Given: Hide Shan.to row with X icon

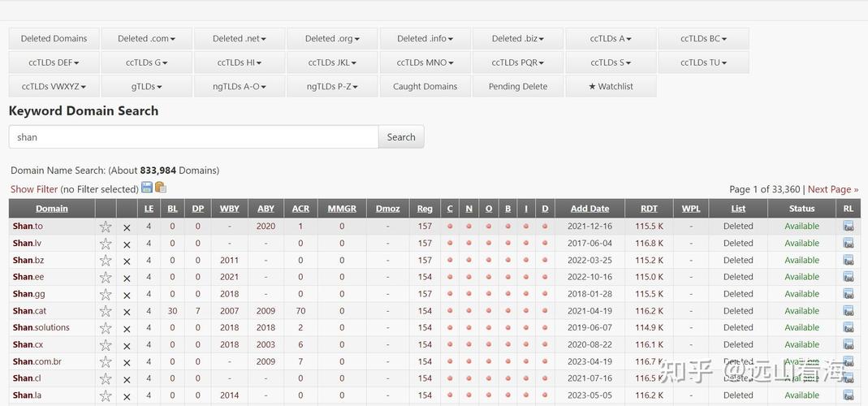Looking at the screenshot, I should coord(127,227).
